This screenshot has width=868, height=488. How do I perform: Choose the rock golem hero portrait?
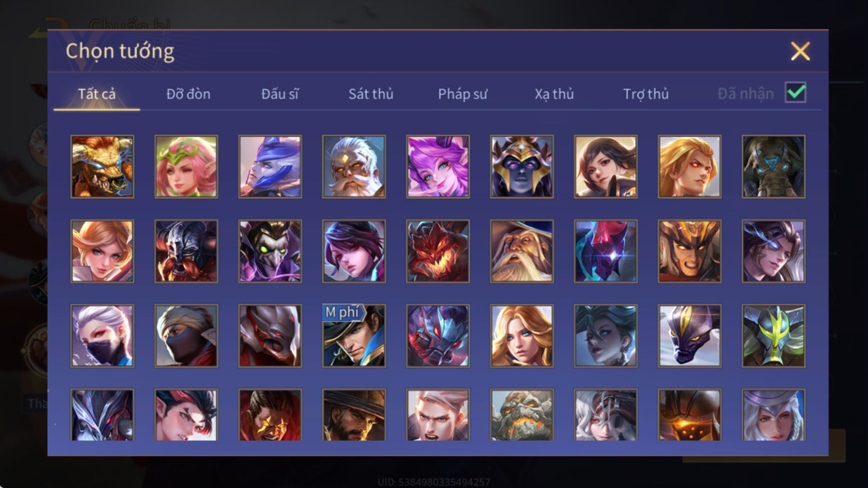point(521,415)
